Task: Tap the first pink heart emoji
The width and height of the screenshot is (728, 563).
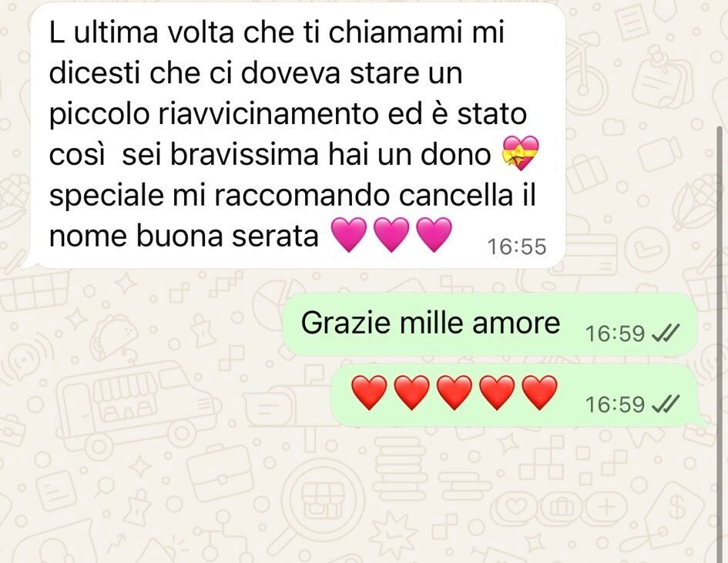Action: (x=349, y=234)
